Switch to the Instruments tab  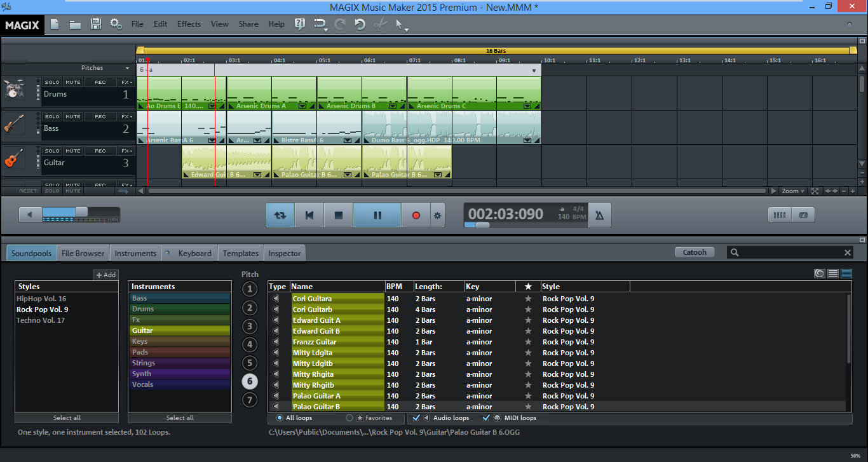coord(135,253)
